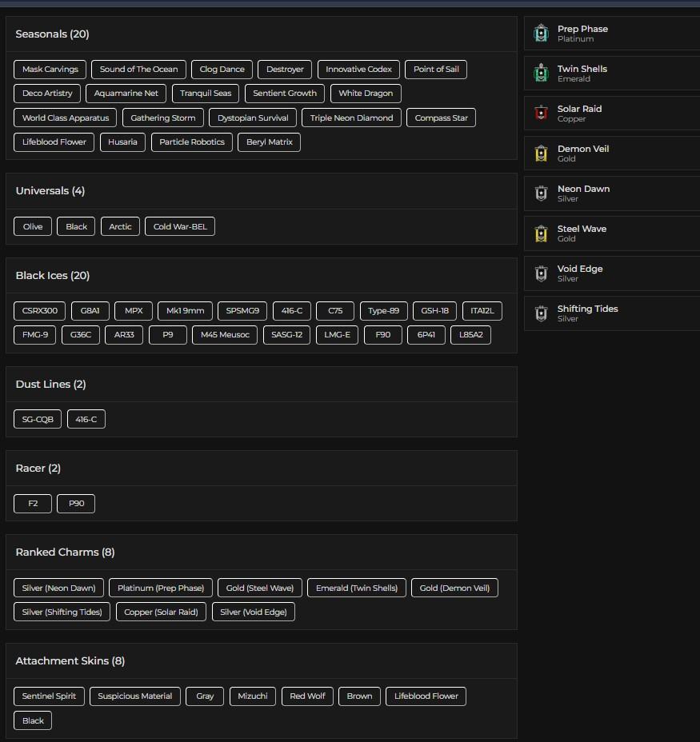Click the Attachment Skins (8) section heading
This screenshot has height=742, width=700.
coord(70,661)
